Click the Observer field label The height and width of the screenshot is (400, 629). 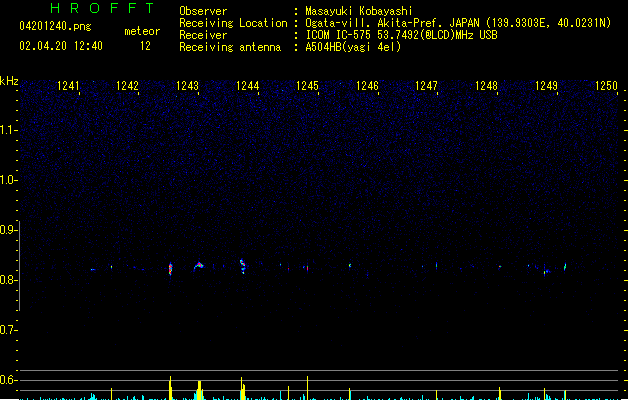(x=203, y=11)
